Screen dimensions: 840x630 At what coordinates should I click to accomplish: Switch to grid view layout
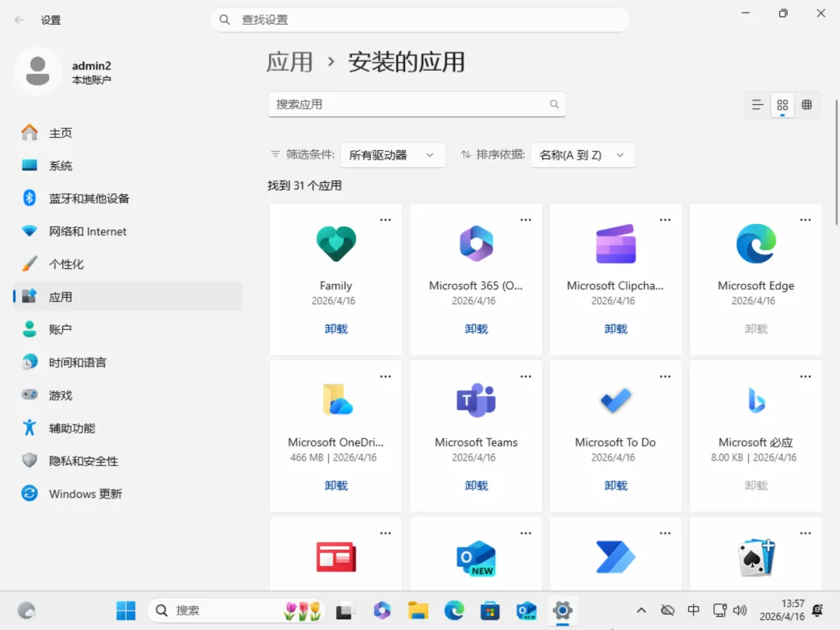pos(782,105)
